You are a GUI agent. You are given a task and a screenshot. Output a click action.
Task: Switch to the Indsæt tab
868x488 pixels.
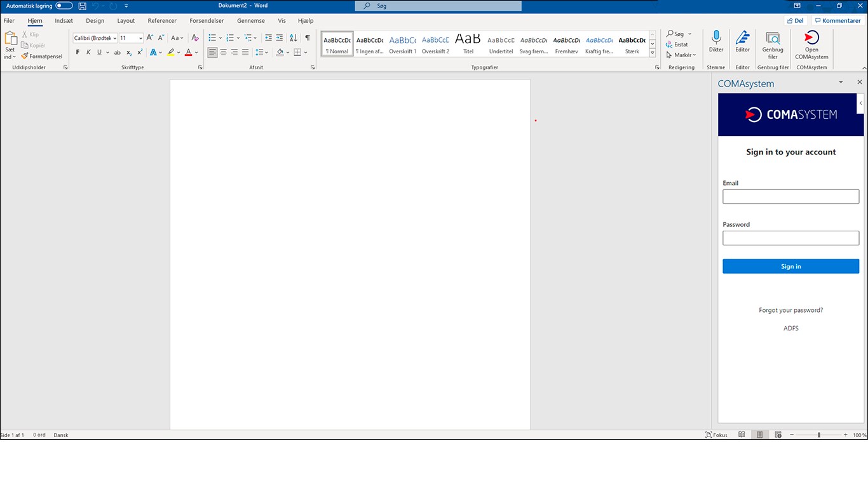64,20
